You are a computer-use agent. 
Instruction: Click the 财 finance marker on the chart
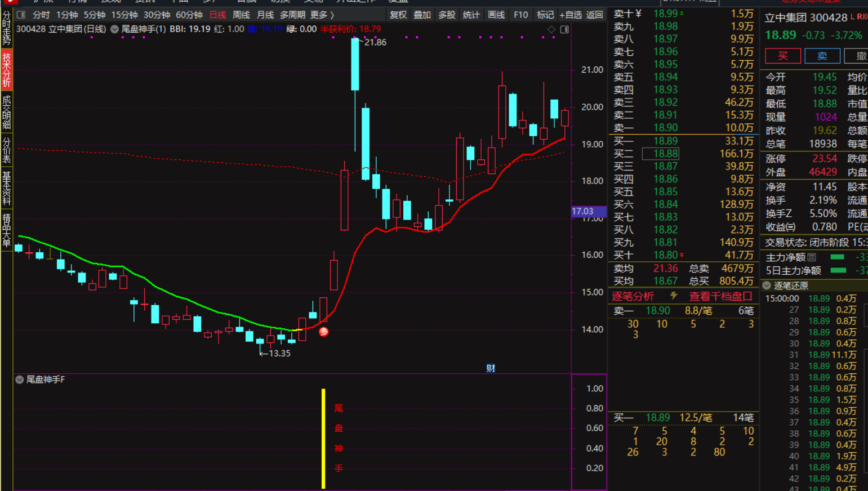[x=491, y=368]
